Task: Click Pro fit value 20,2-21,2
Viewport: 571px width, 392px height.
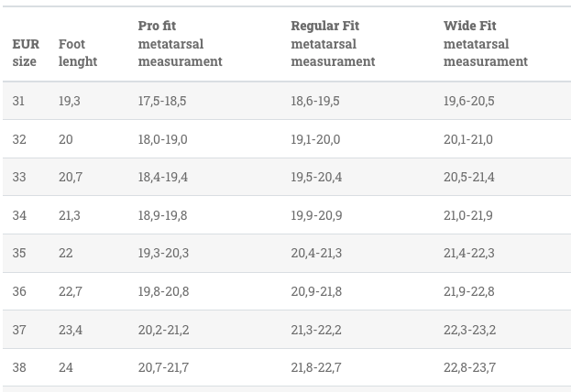Action: 163,330
